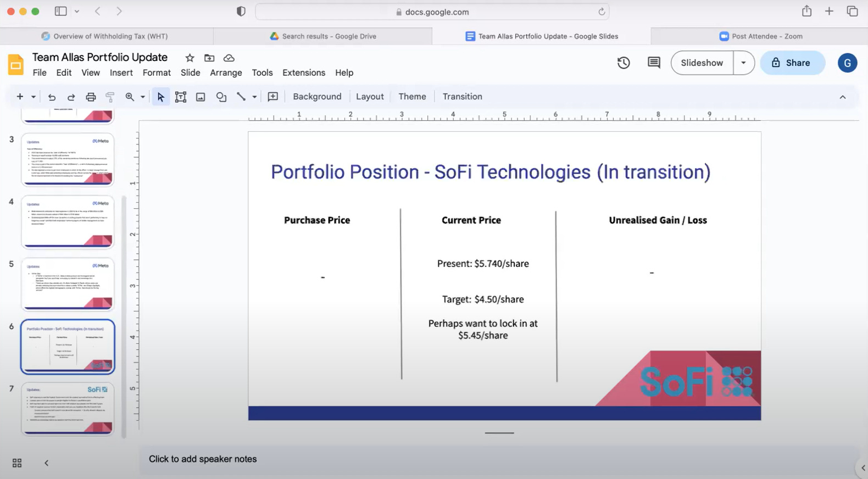This screenshot has width=868, height=479.
Task: Select slide 4 thumbnail
Action: point(68,222)
